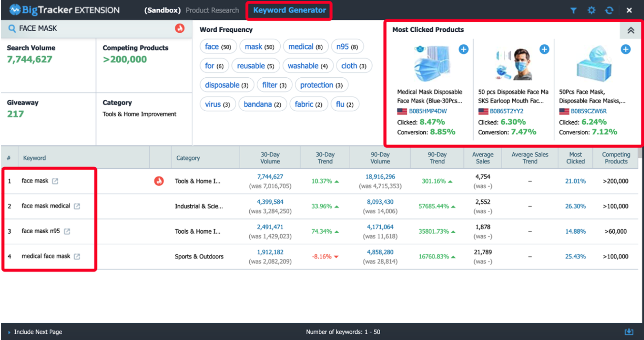This screenshot has height=340, width=644.
Task: Open ASIN link B0859CZW6R
Action: [x=589, y=111]
